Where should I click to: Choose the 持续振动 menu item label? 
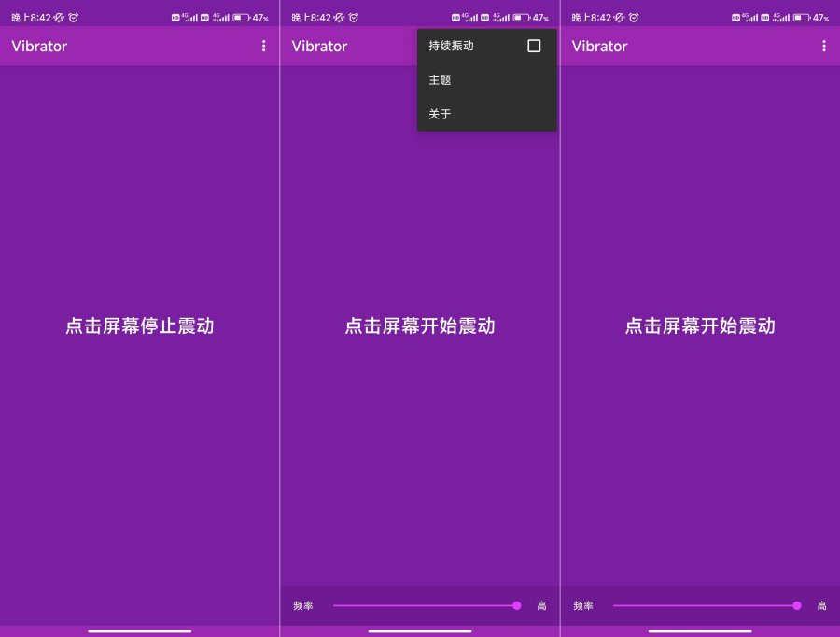451,46
